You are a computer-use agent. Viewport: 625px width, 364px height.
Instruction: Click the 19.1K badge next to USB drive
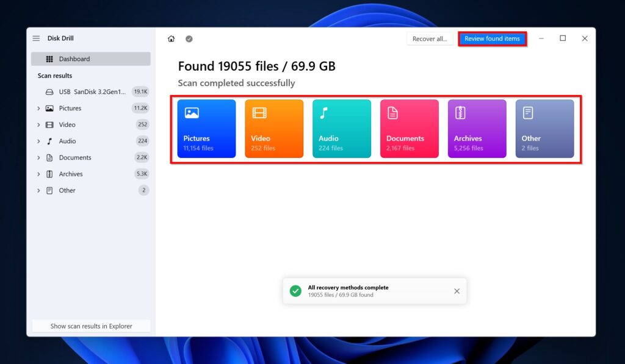coord(141,91)
